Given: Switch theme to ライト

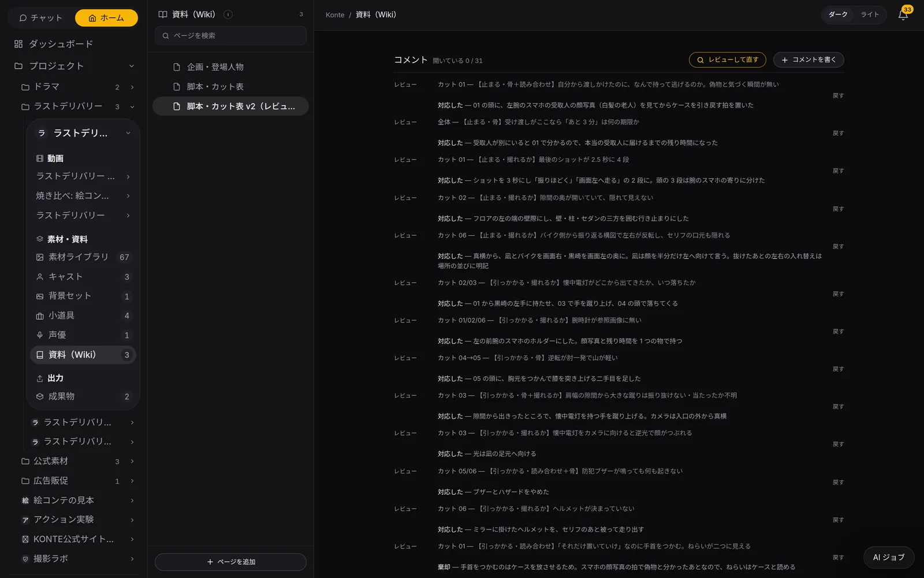Looking at the screenshot, I should click(x=870, y=15).
